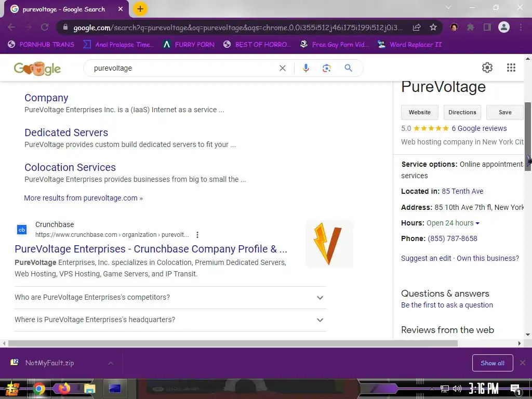The width and height of the screenshot is (532, 399).
Task: Close the purevoltage Google Search tab
Action: 121,9
